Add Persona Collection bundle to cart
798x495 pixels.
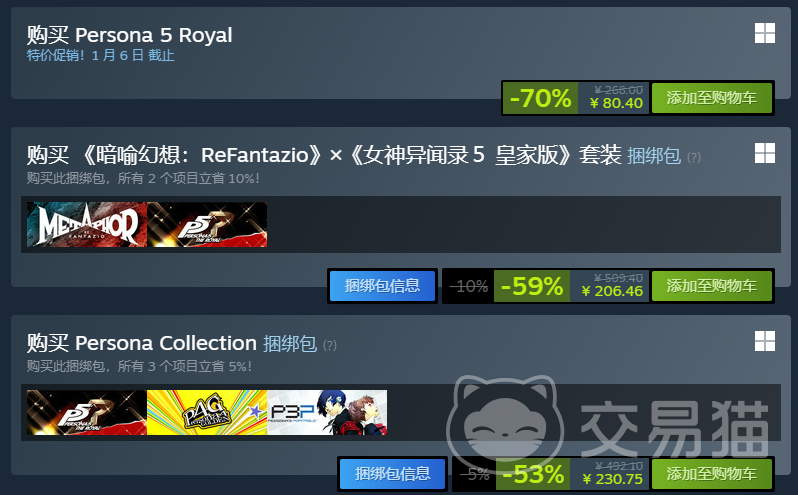tap(711, 474)
